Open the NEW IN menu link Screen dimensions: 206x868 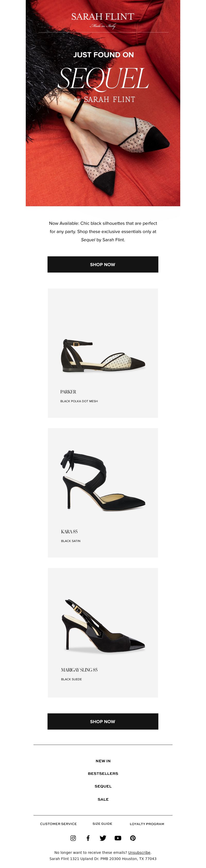(x=103, y=761)
